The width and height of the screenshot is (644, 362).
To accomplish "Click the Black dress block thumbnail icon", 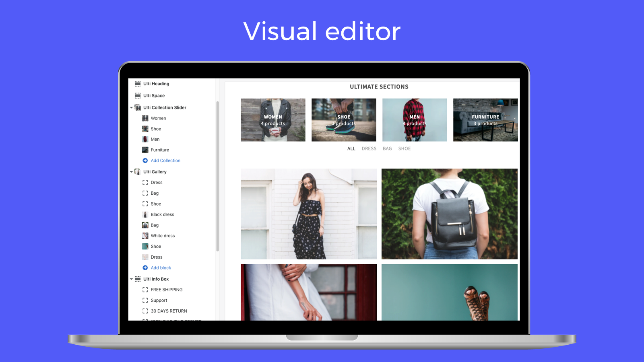I will point(145,214).
